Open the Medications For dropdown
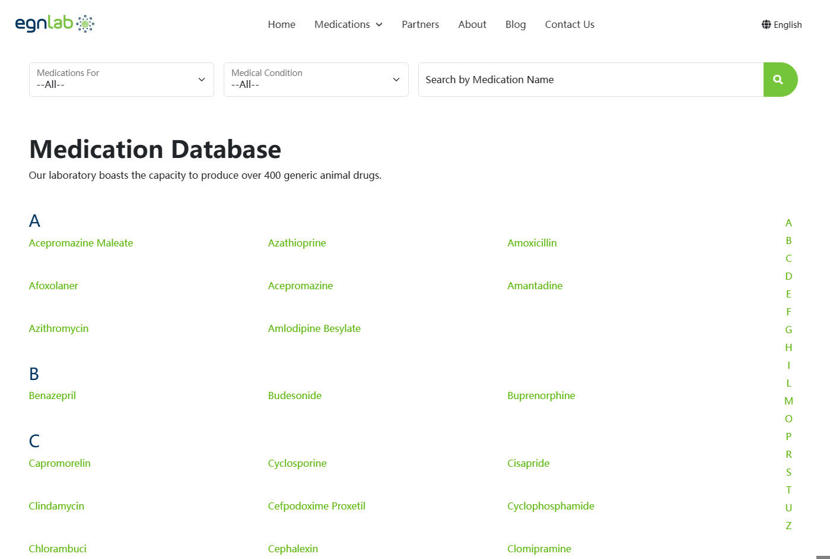The width and height of the screenshot is (830, 559). (x=121, y=80)
